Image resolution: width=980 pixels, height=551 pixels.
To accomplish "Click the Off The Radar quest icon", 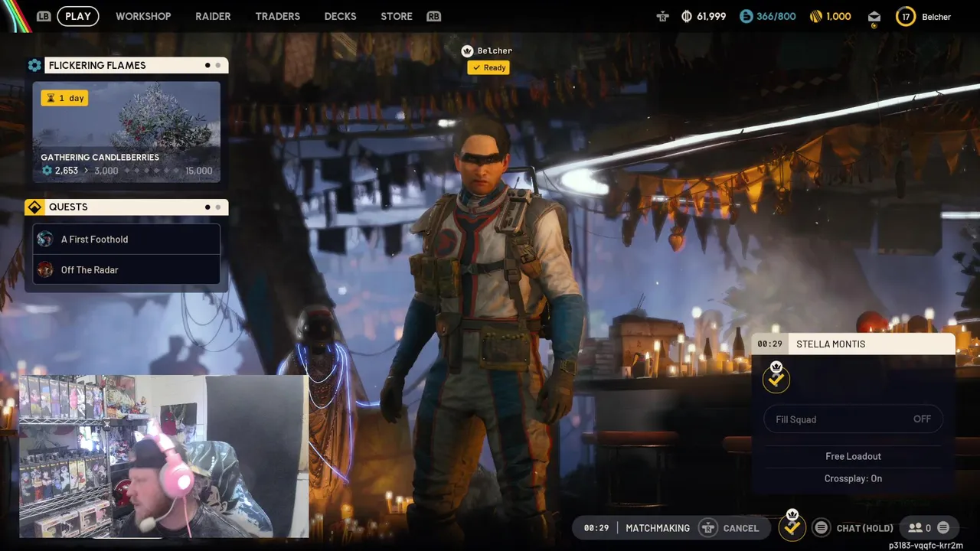I will pyautogui.click(x=45, y=269).
